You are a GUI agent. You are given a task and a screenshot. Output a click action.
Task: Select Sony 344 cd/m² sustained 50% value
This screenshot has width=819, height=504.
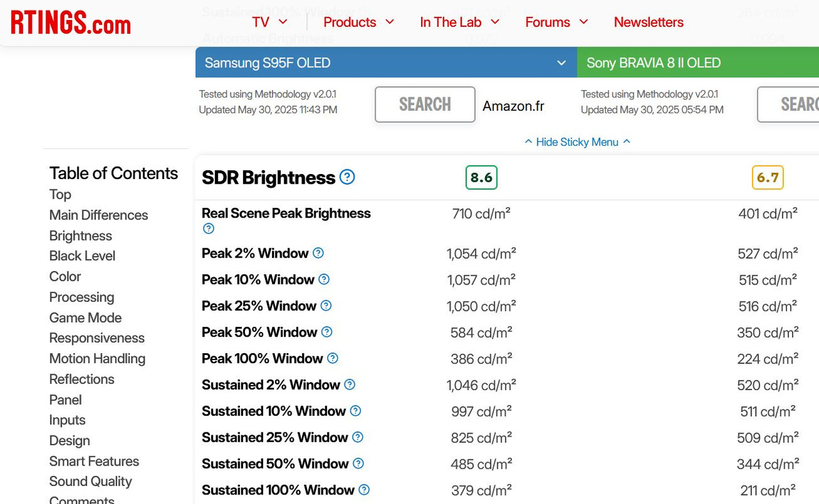click(x=768, y=464)
